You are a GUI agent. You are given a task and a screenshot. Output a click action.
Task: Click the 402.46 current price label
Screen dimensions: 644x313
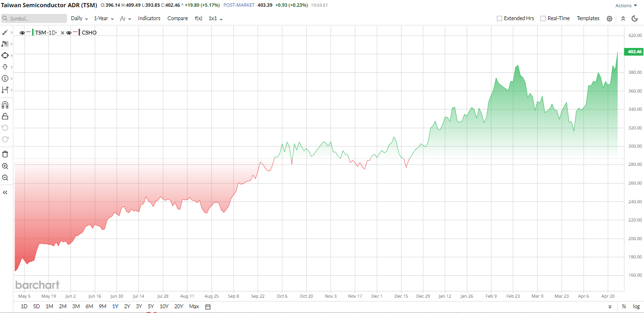pyautogui.click(x=634, y=51)
